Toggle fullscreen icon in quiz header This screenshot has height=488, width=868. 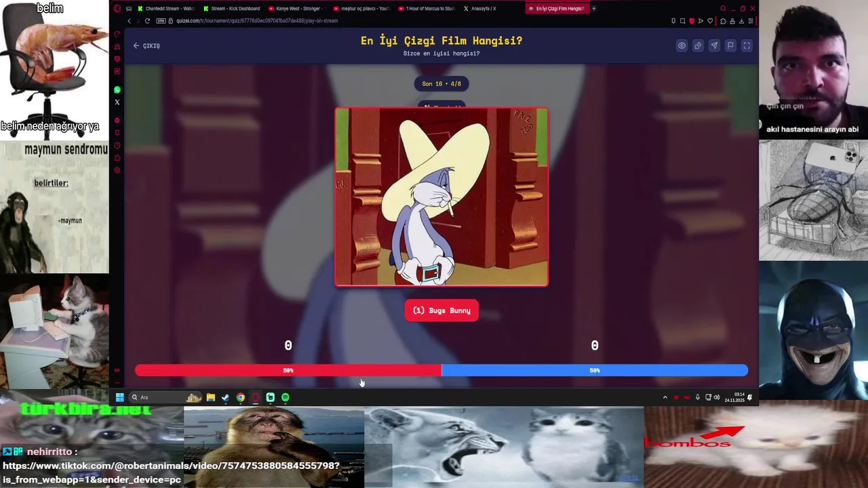tap(747, 45)
